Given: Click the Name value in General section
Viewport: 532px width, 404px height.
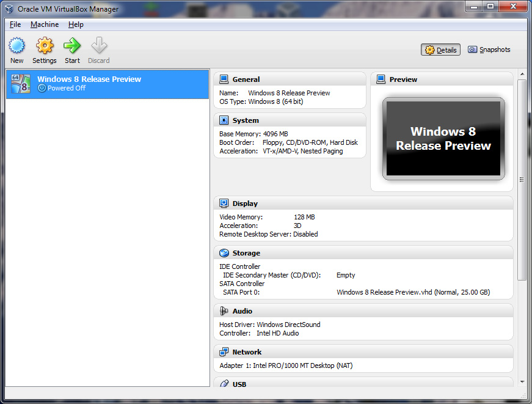Looking at the screenshot, I should pyautogui.click(x=289, y=93).
